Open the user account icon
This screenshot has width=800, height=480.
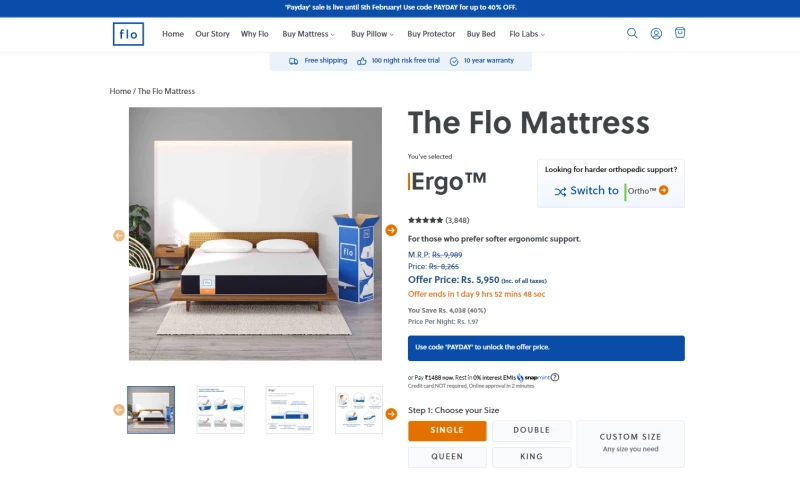pos(656,34)
